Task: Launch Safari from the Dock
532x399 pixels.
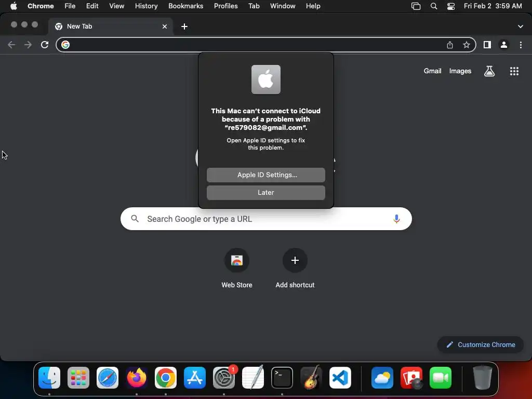Action: coord(108,378)
